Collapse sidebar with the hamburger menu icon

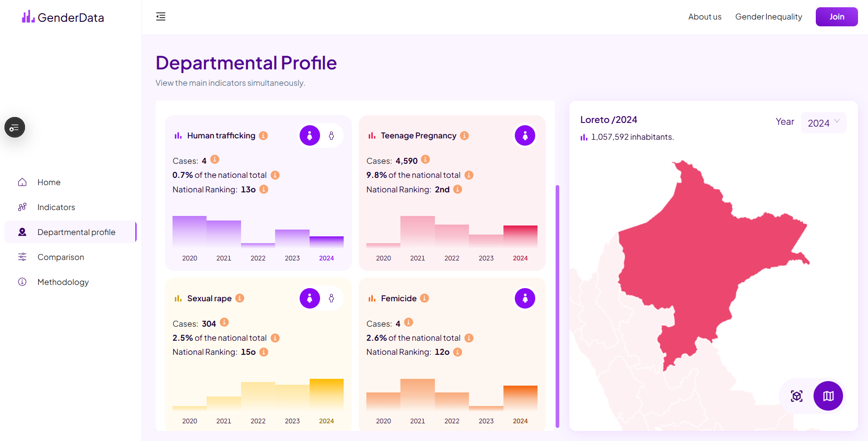161,17
